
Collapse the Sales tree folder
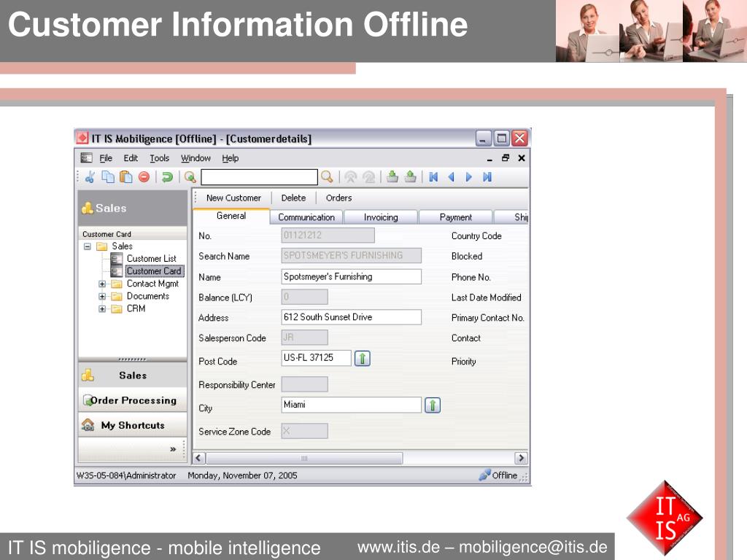pyautogui.click(x=88, y=246)
